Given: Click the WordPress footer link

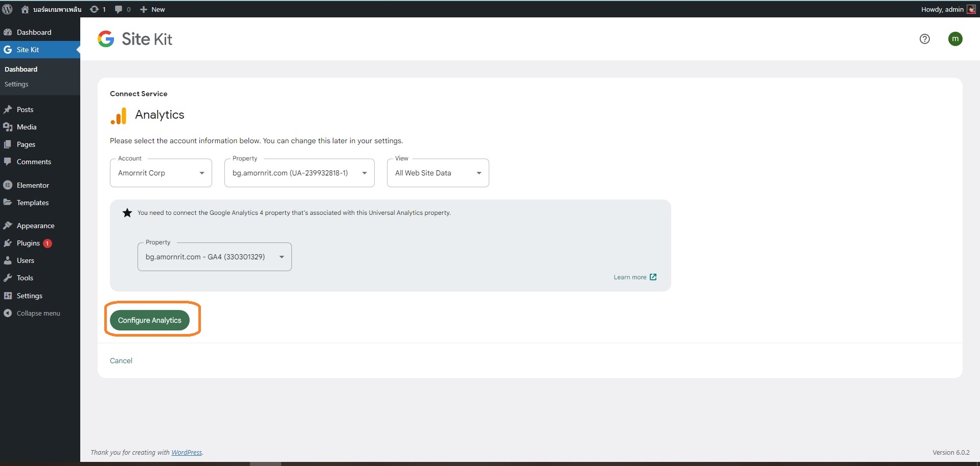Looking at the screenshot, I should [187, 452].
